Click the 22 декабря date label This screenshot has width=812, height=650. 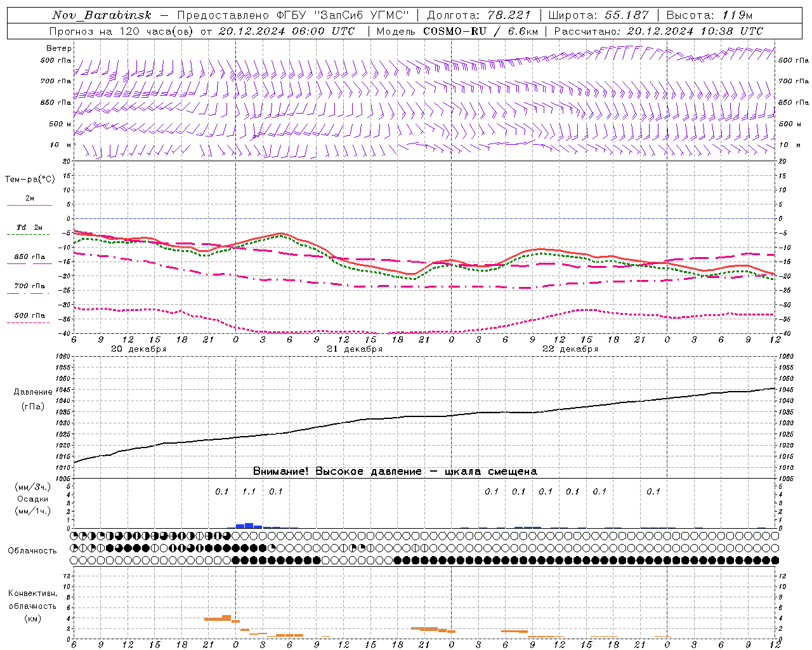(x=570, y=349)
